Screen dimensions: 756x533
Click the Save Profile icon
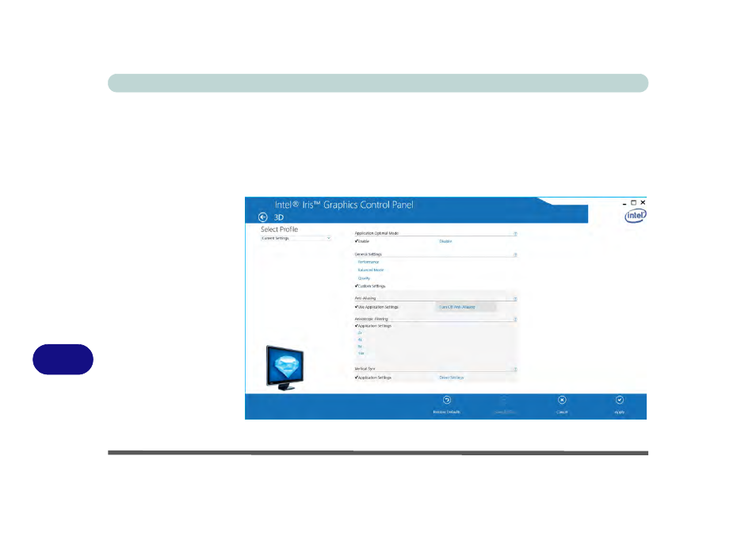tap(504, 400)
